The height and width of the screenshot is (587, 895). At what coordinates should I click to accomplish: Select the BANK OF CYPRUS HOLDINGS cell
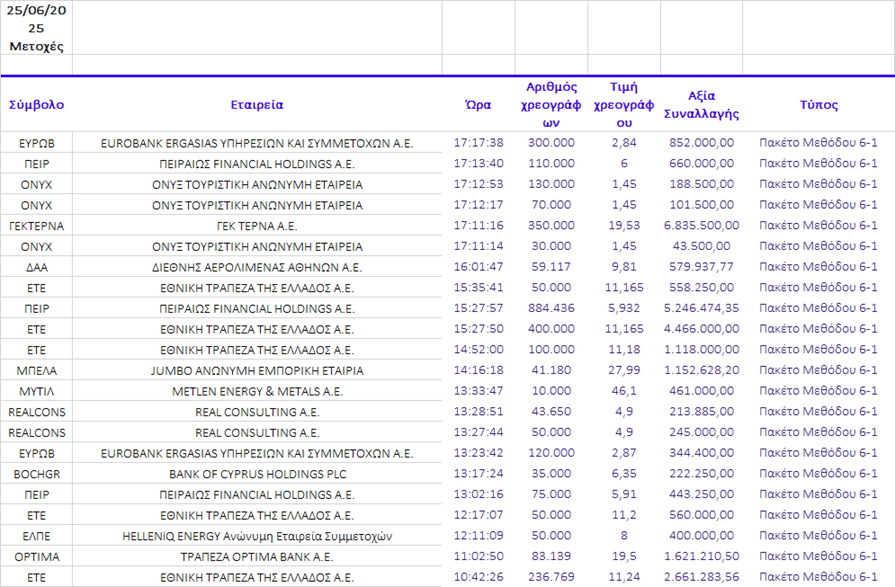[257, 474]
